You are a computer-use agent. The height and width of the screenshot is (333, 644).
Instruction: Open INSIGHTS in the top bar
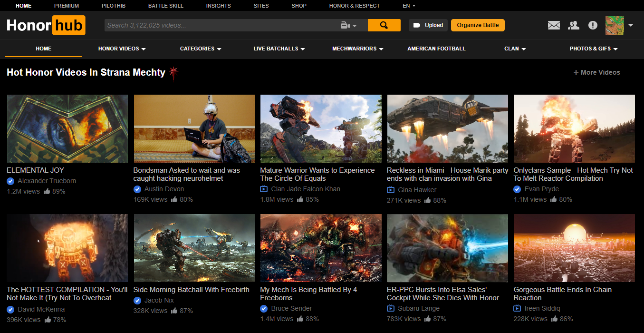pos(218,6)
